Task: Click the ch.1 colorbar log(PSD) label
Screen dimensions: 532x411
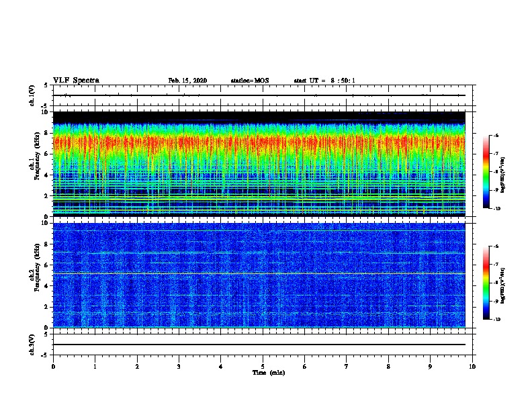Action: point(503,175)
